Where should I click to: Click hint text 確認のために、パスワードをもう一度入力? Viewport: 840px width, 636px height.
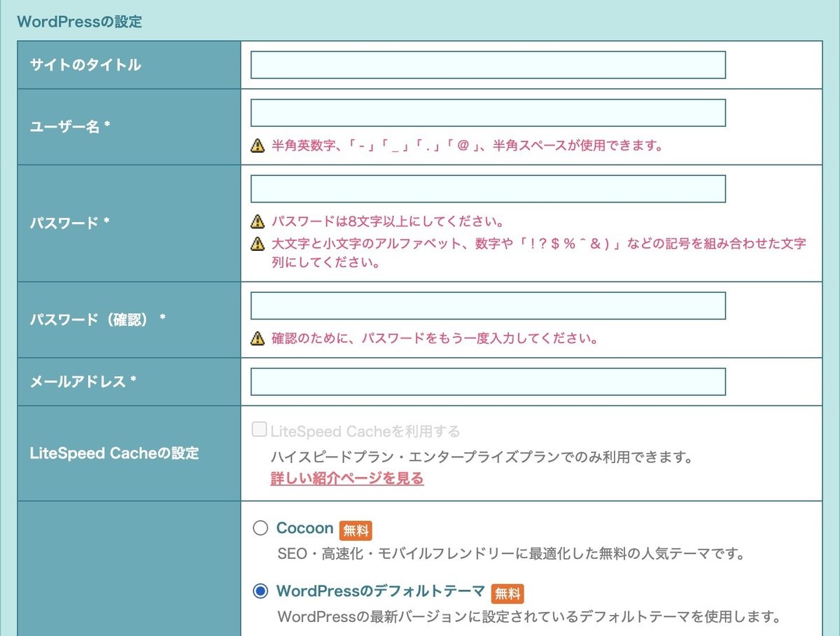pyautogui.click(x=437, y=339)
